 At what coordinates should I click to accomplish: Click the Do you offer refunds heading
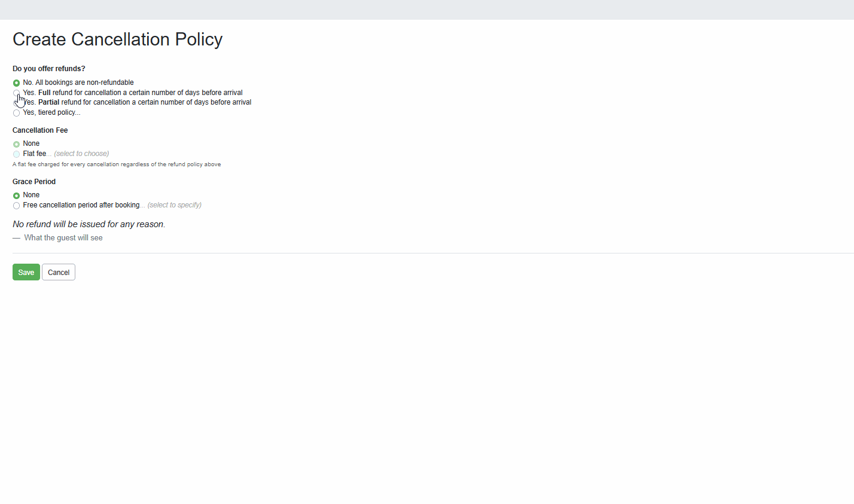pyautogui.click(x=48, y=69)
